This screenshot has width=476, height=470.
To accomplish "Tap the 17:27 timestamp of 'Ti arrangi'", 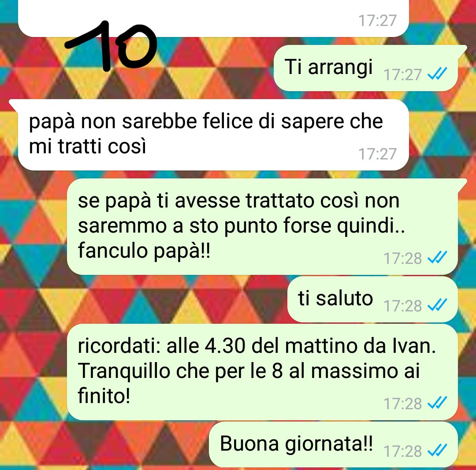I will pos(402,74).
